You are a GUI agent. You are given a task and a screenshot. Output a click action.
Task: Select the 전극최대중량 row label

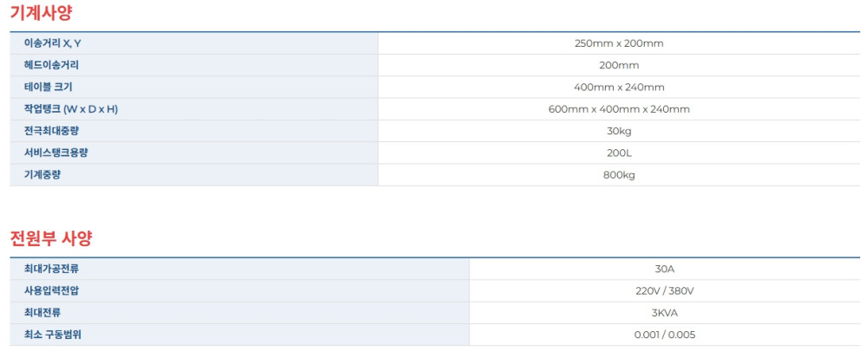[x=57, y=131]
